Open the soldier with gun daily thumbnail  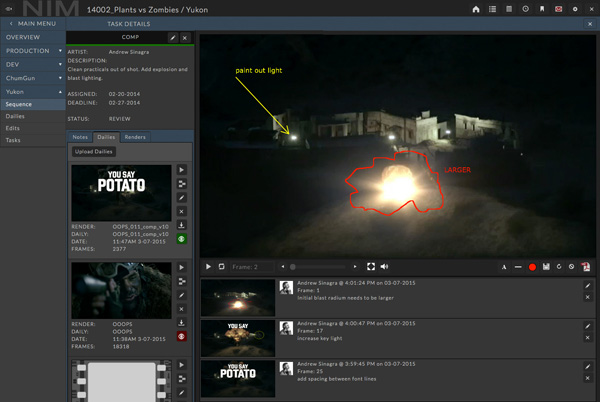pos(121,290)
